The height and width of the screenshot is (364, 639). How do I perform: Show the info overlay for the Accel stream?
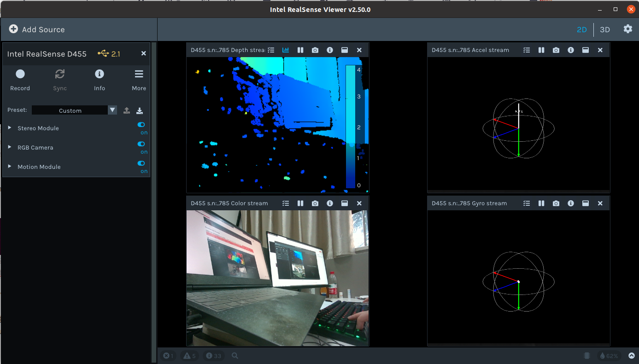(570, 50)
